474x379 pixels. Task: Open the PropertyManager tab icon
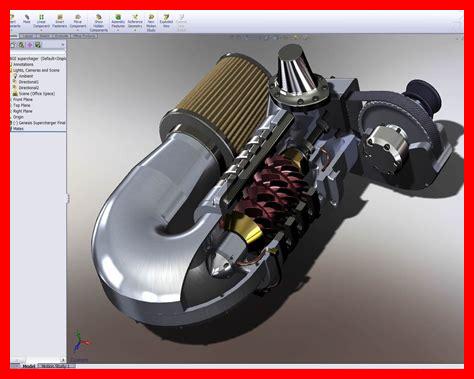click(21, 45)
